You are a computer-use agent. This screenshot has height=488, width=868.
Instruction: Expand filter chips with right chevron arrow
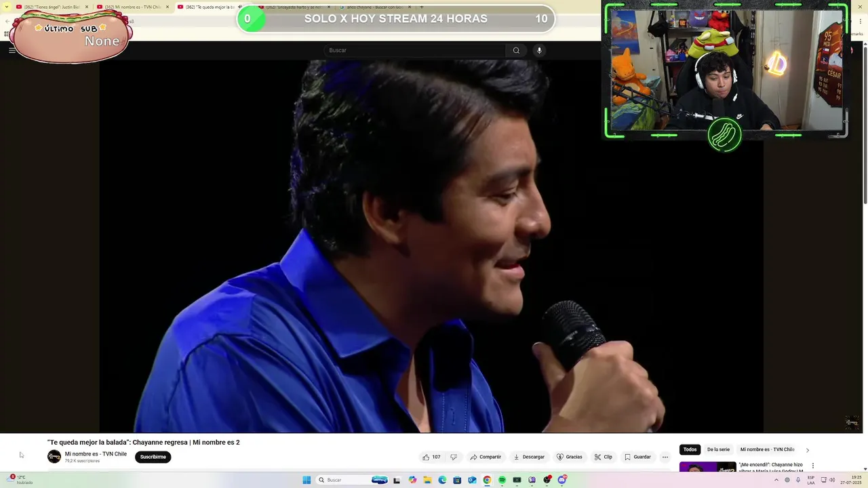click(807, 450)
